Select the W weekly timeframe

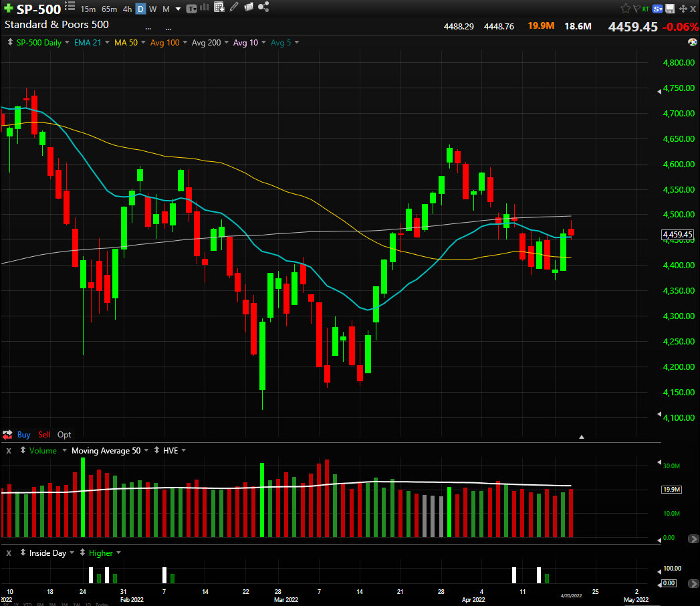click(x=152, y=9)
